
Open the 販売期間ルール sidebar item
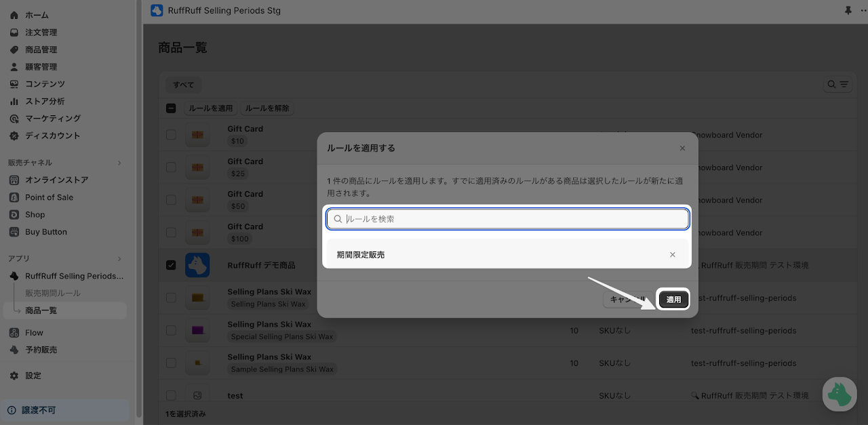(x=53, y=294)
